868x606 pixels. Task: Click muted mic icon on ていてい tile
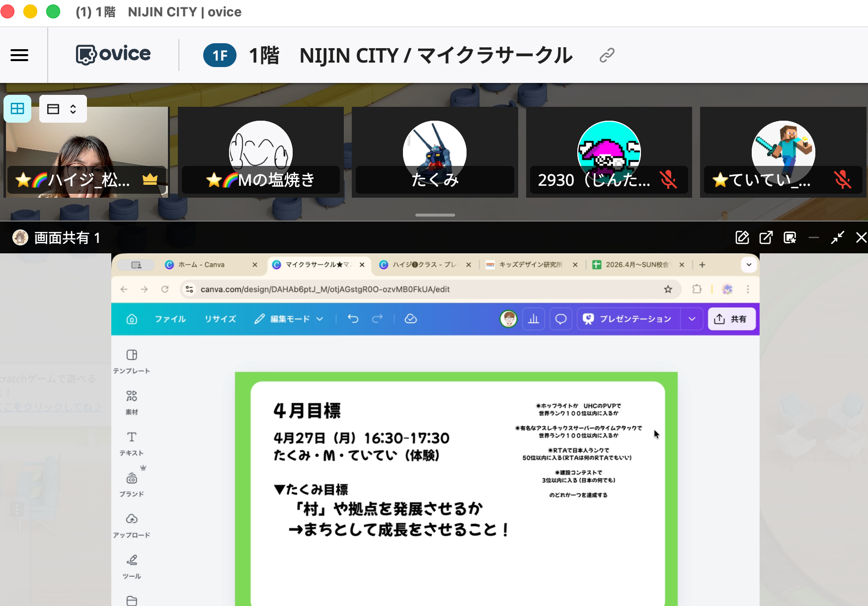tap(842, 179)
